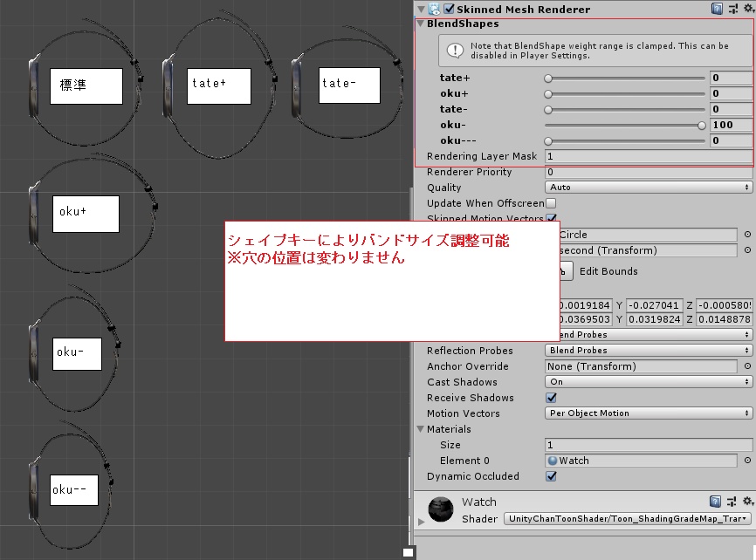Open the Light Probes dropdown above Reflection Probes
756x560 pixels.
(656, 334)
